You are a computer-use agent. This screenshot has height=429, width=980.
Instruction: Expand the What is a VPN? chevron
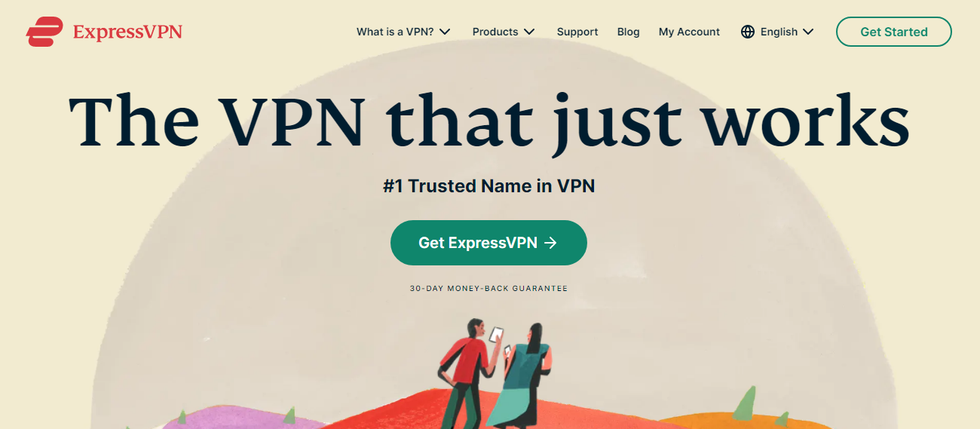click(445, 32)
